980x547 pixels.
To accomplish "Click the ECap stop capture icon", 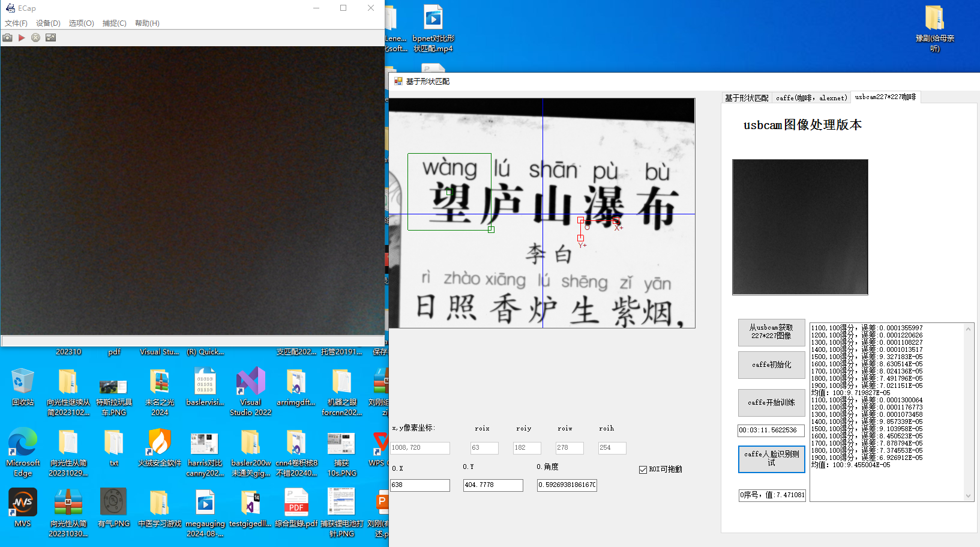I will pyautogui.click(x=36, y=38).
